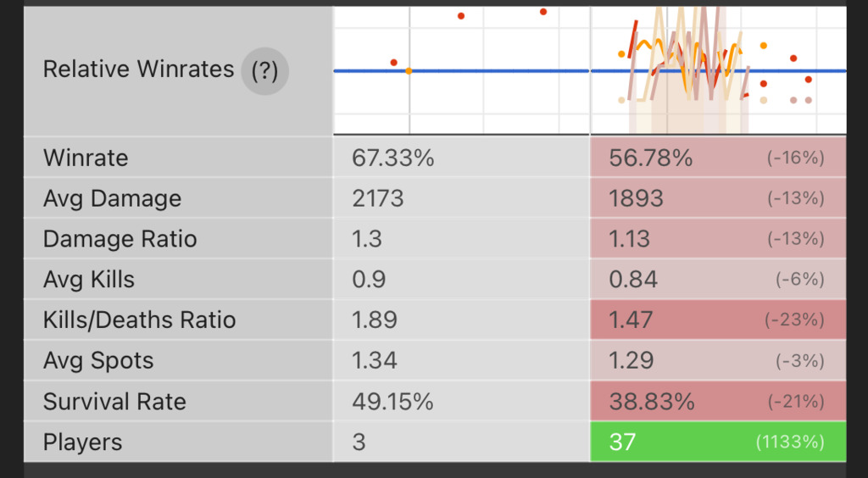Click the (1133%) players percentage
868x478 pixels.
tap(790, 442)
